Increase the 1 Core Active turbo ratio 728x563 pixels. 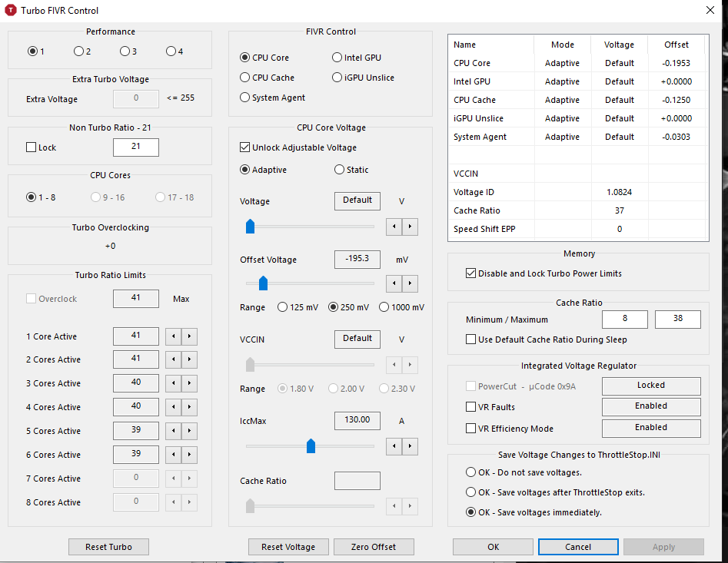(189, 336)
